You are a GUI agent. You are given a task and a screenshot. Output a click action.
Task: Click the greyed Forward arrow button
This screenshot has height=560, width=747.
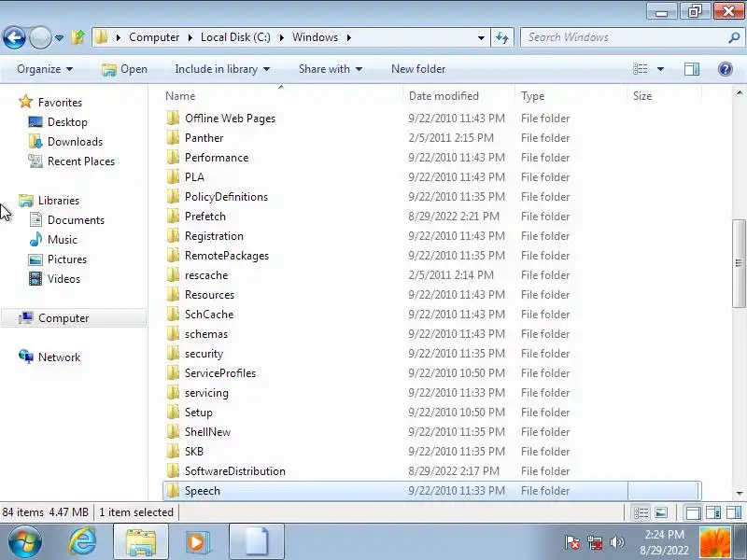click(40, 37)
